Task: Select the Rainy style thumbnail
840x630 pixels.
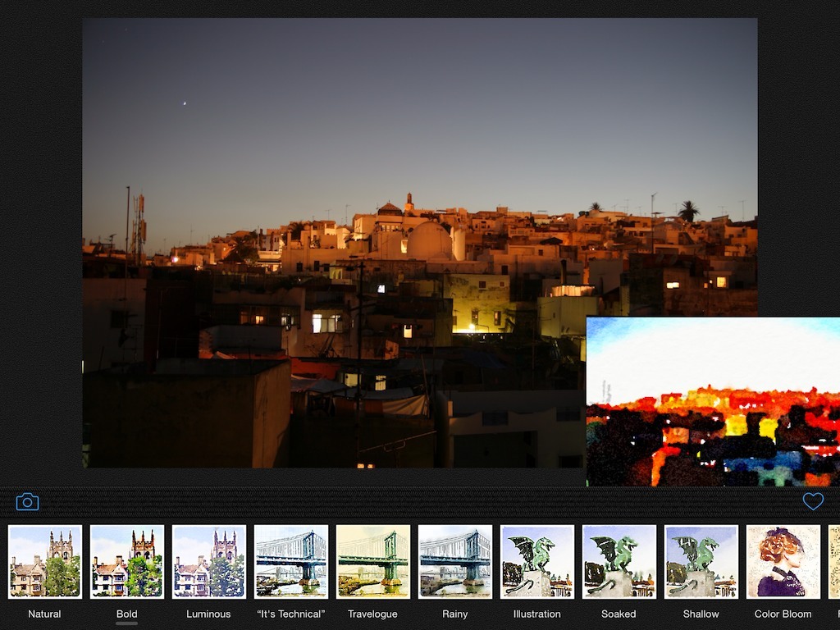Action: [x=454, y=561]
